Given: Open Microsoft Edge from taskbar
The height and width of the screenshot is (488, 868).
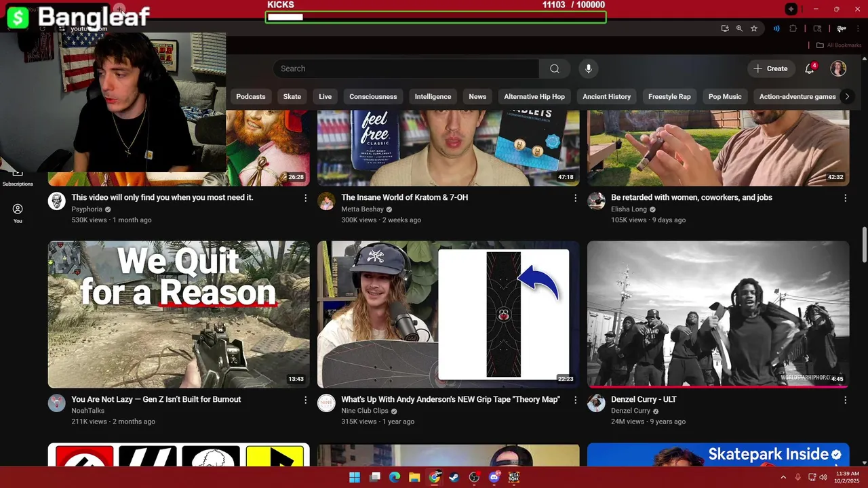Looking at the screenshot, I should coord(395,477).
